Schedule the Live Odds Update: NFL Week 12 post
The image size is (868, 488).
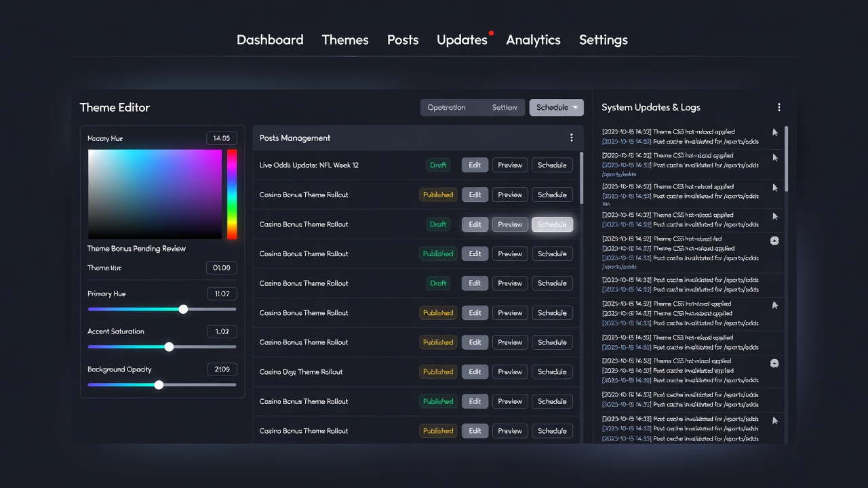tap(552, 165)
